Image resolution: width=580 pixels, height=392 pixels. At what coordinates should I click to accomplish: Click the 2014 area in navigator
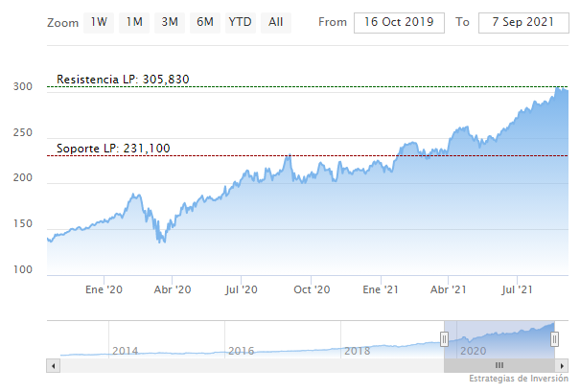pos(125,350)
